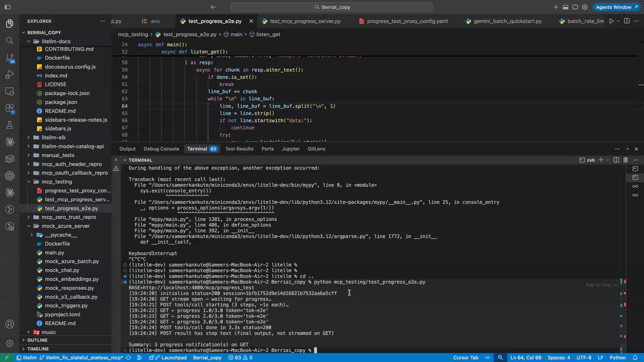
Task: Collapse the BERRIAI_COPY root folder
Action: (23, 32)
